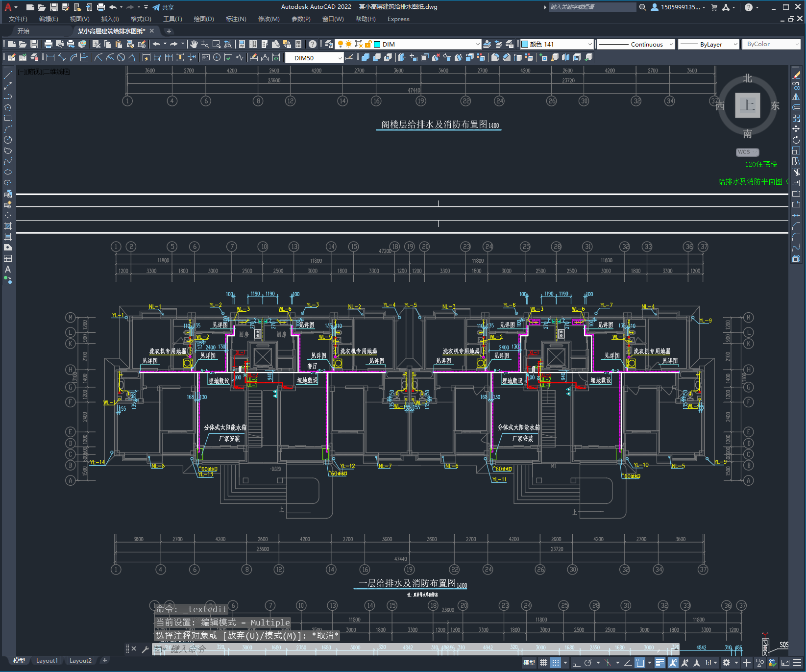This screenshot has width=806, height=672.
Task: Toggle polar tracking in status bar
Action: click(588, 663)
